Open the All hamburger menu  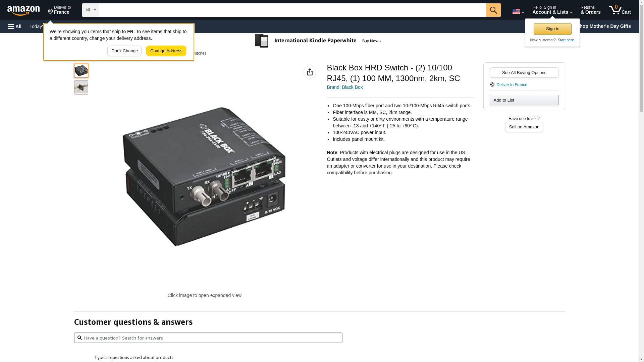pyautogui.click(x=15, y=26)
